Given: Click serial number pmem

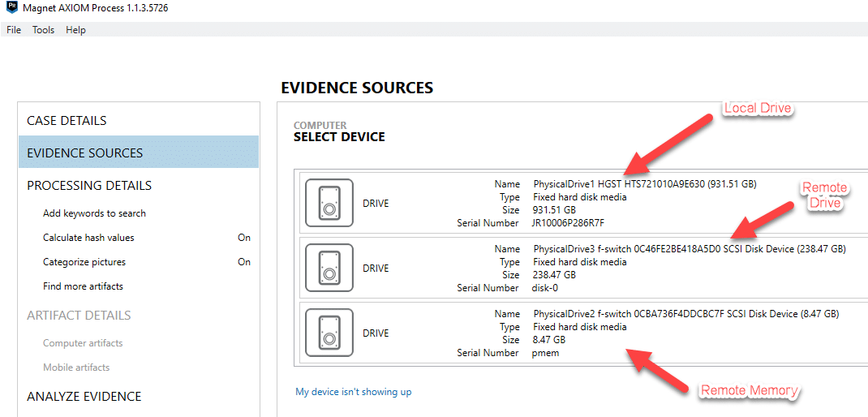Looking at the screenshot, I should 545,353.
